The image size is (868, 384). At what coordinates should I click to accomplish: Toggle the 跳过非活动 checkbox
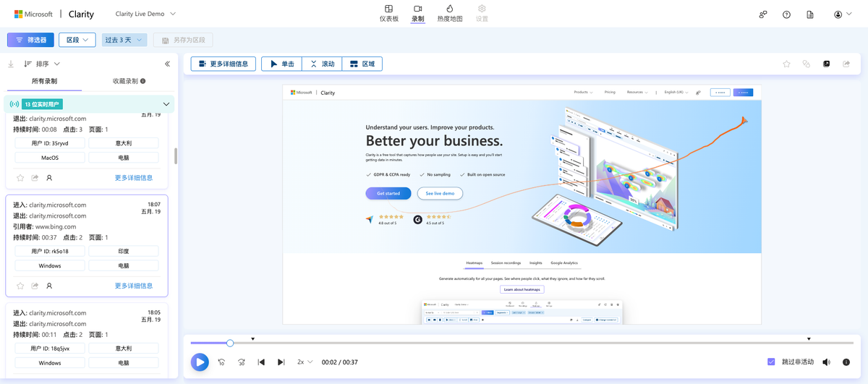coord(771,362)
